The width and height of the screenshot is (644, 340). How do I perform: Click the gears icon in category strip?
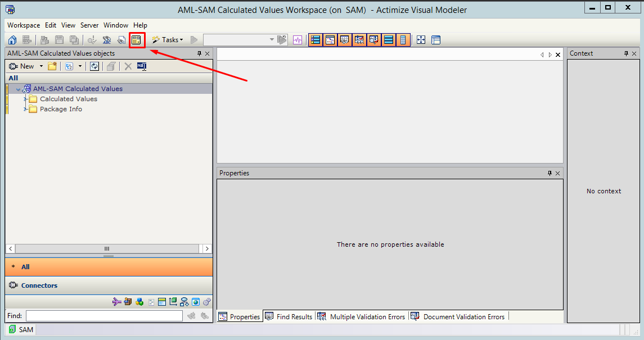[206, 302]
